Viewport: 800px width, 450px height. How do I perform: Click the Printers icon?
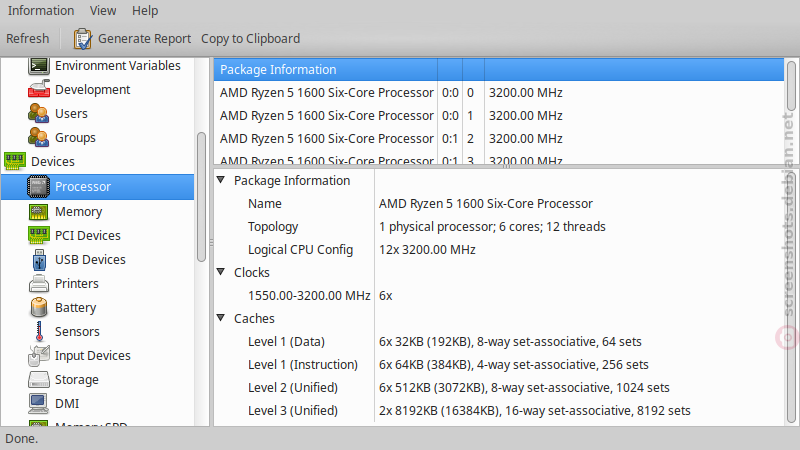coord(39,283)
